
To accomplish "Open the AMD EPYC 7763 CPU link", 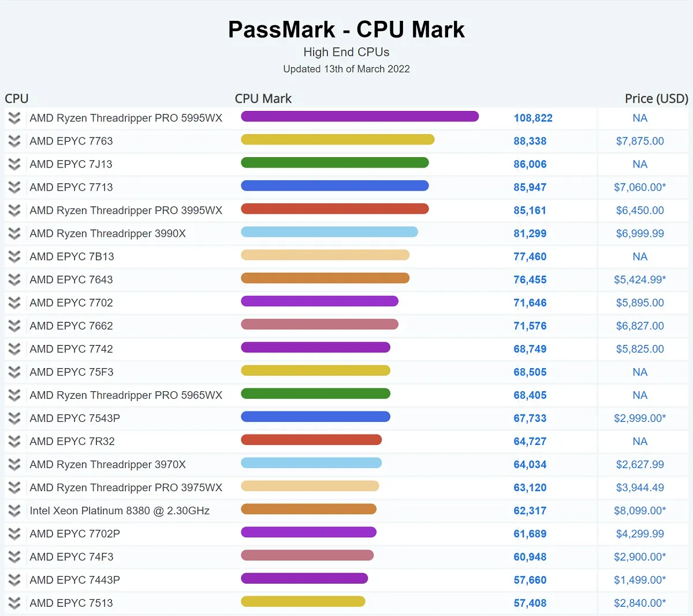I will tap(71, 141).
